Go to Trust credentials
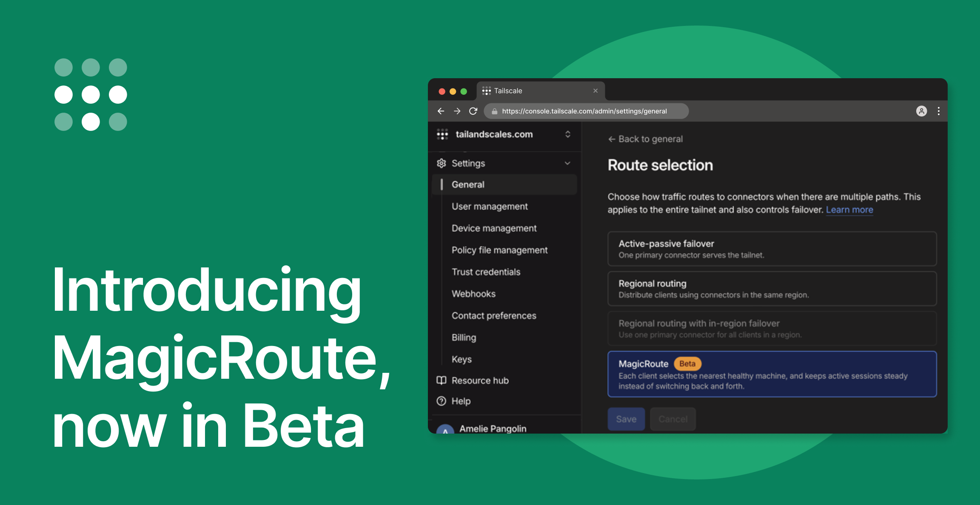Image resolution: width=980 pixels, height=505 pixels. tap(486, 272)
